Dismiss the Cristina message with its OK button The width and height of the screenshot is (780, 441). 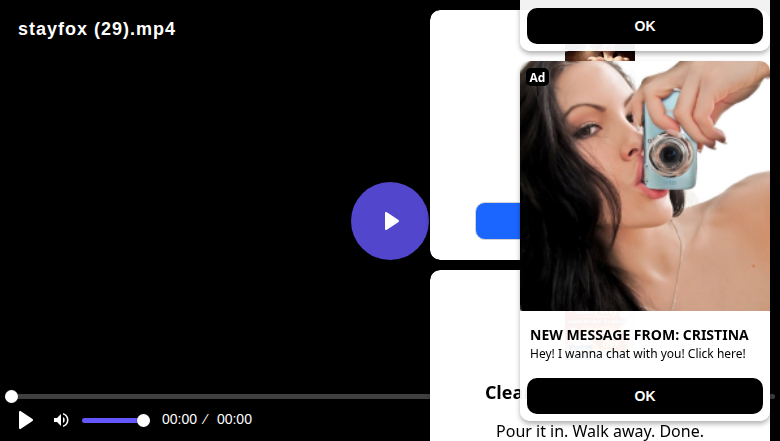tap(645, 396)
